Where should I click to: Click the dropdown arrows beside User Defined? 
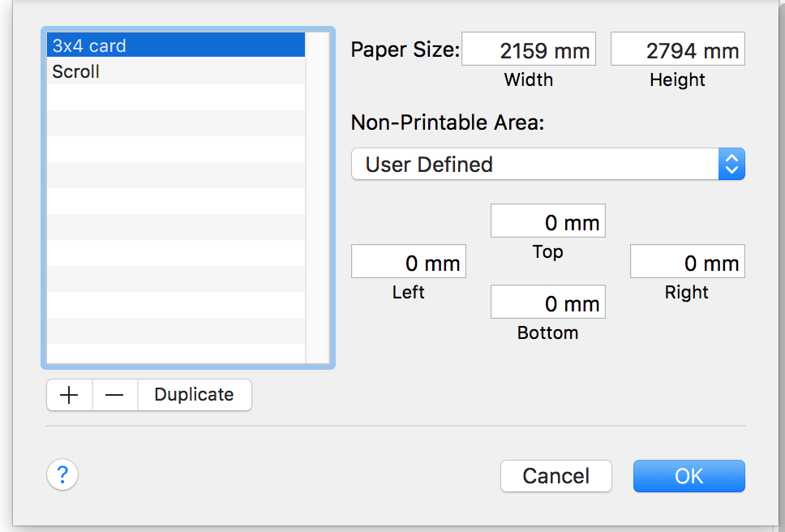point(731,165)
